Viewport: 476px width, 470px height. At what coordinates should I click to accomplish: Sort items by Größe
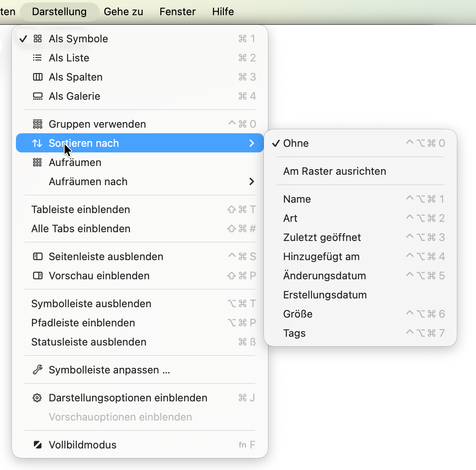click(298, 314)
